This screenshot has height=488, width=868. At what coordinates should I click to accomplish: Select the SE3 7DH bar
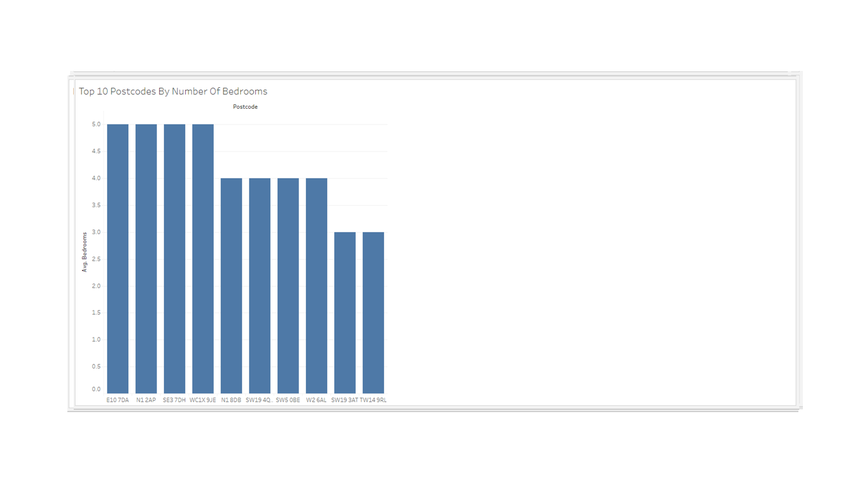pyautogui.click(x=175, y=259)
